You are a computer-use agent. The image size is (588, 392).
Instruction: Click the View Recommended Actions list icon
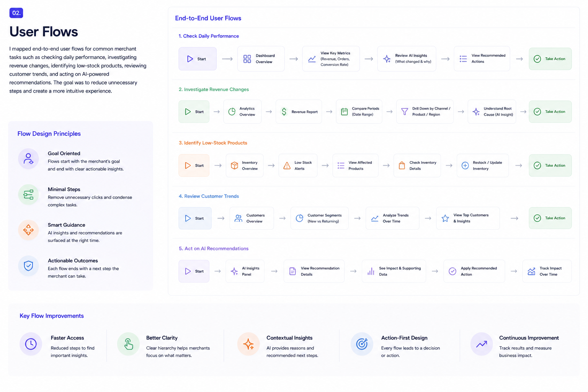tap(463, 59)
